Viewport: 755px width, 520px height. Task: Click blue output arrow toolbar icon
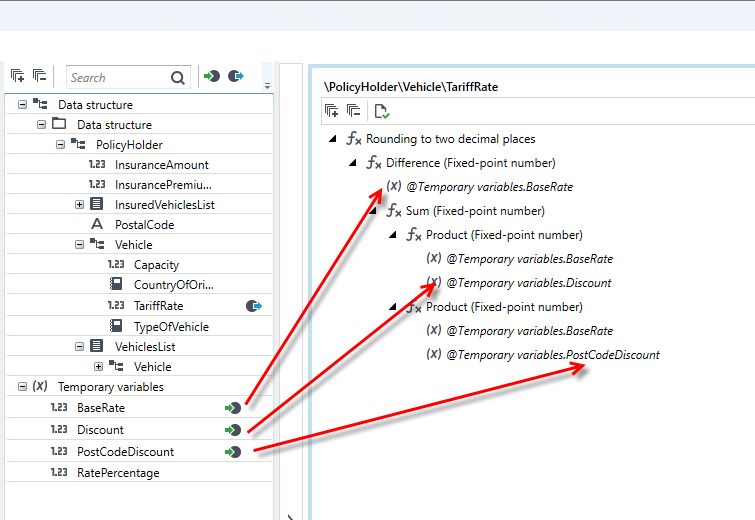235,76
